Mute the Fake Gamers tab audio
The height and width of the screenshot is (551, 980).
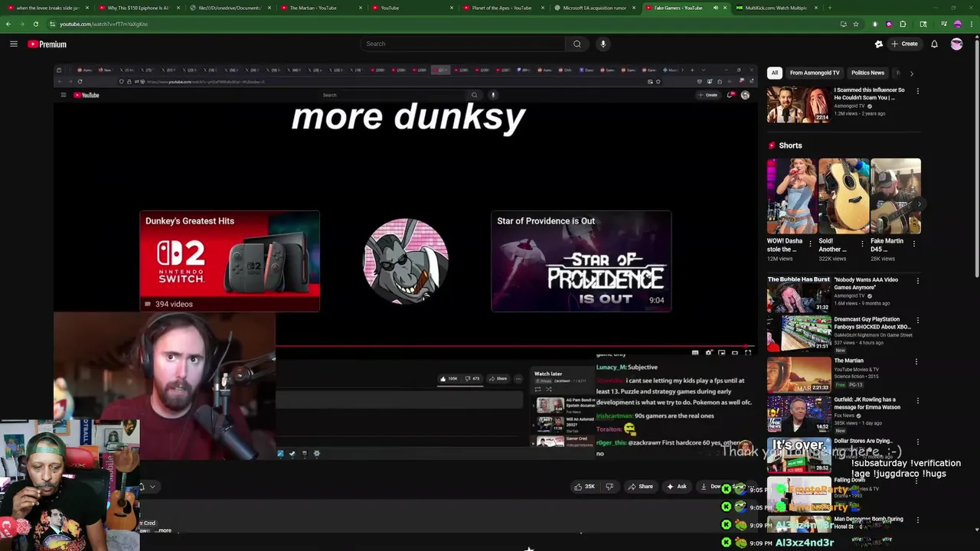coord(716,8)
